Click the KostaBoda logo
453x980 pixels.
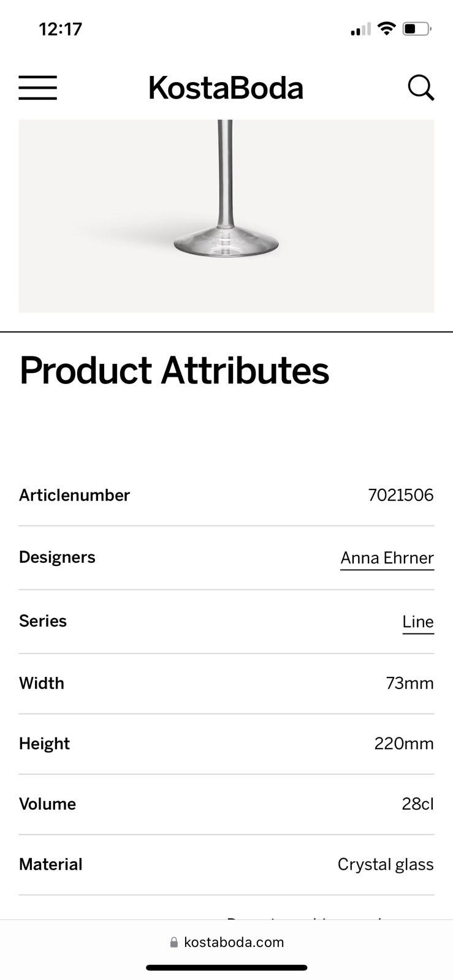pos(226,88)
